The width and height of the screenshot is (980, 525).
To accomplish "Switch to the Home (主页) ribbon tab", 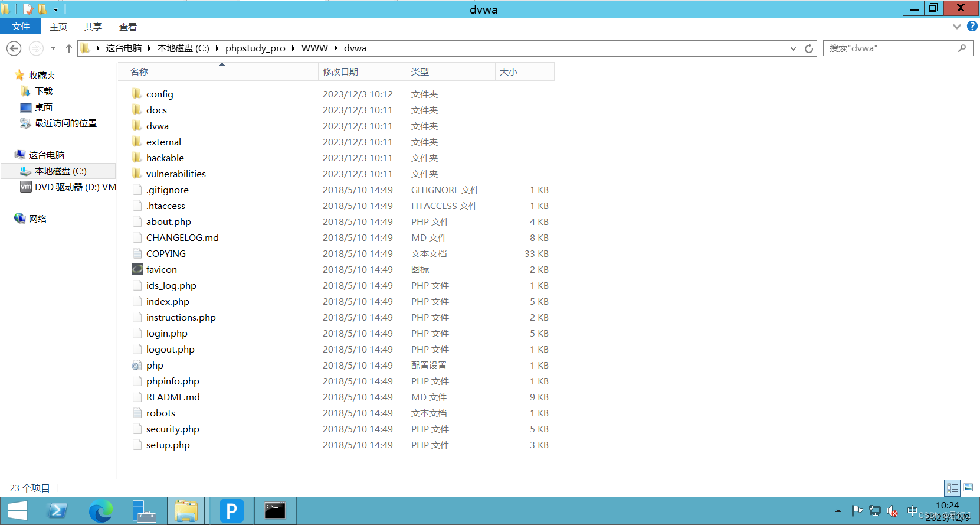I will [x=58, y=27].
